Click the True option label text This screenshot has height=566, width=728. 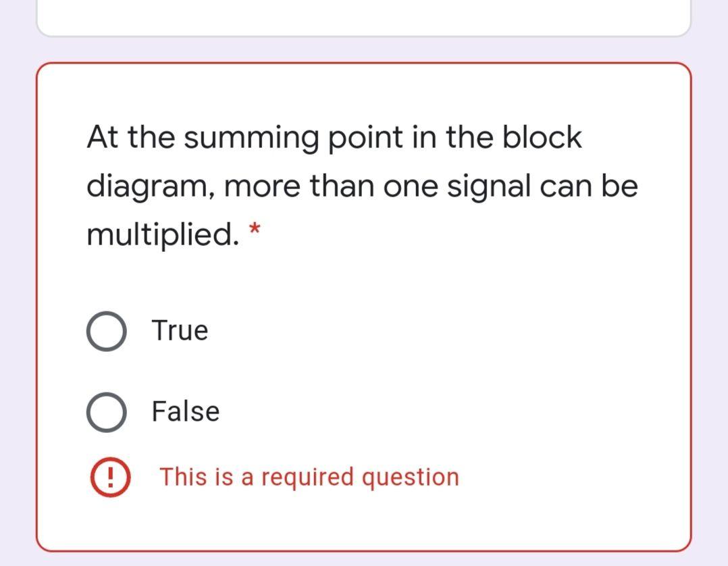[179, 330]
